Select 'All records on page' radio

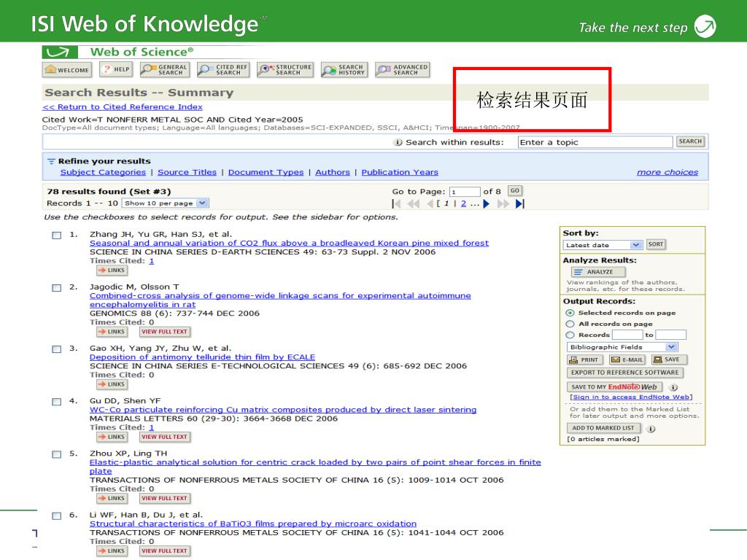pyautogui.click(x=570, y=324)
